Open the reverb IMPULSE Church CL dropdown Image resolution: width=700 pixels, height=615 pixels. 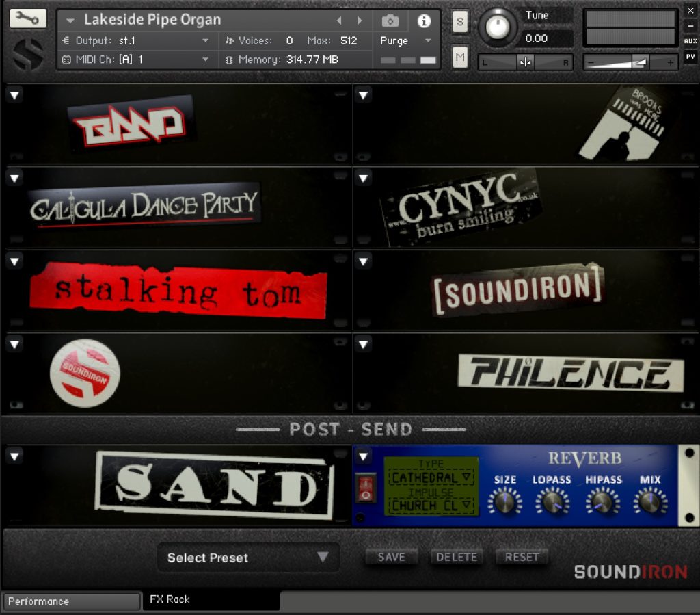(431, 506)
